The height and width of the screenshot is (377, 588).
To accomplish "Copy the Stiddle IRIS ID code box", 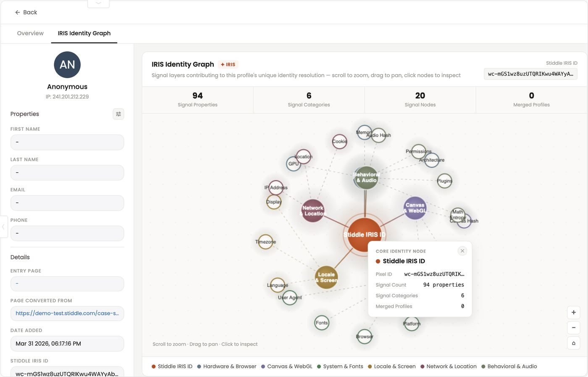I will pos(530,74).
